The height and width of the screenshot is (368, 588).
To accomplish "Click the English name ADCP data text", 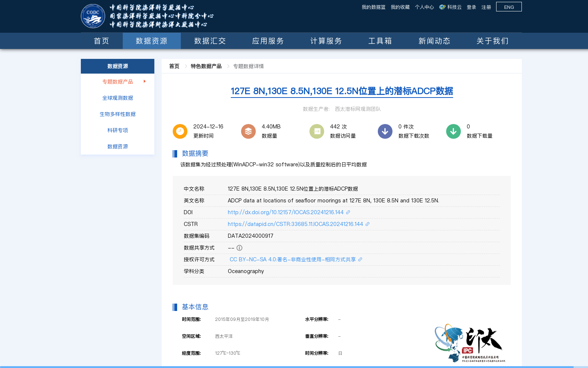I will coord(333,201).
